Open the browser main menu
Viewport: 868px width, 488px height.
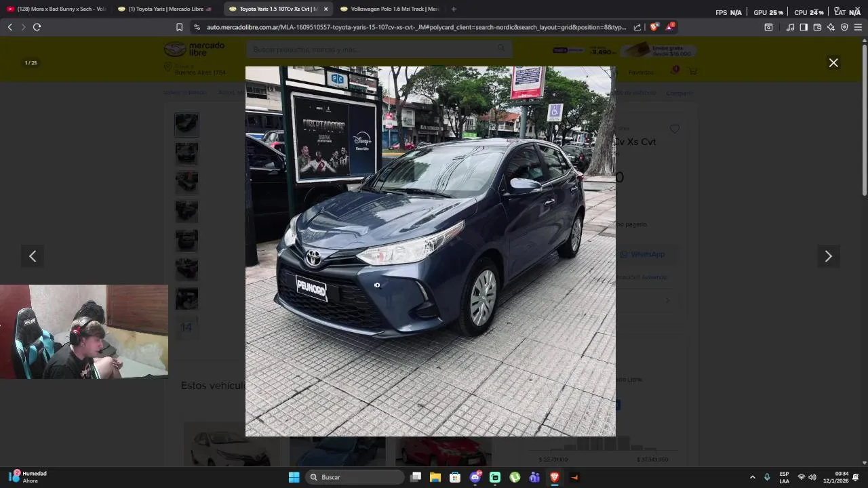point(858,27)
